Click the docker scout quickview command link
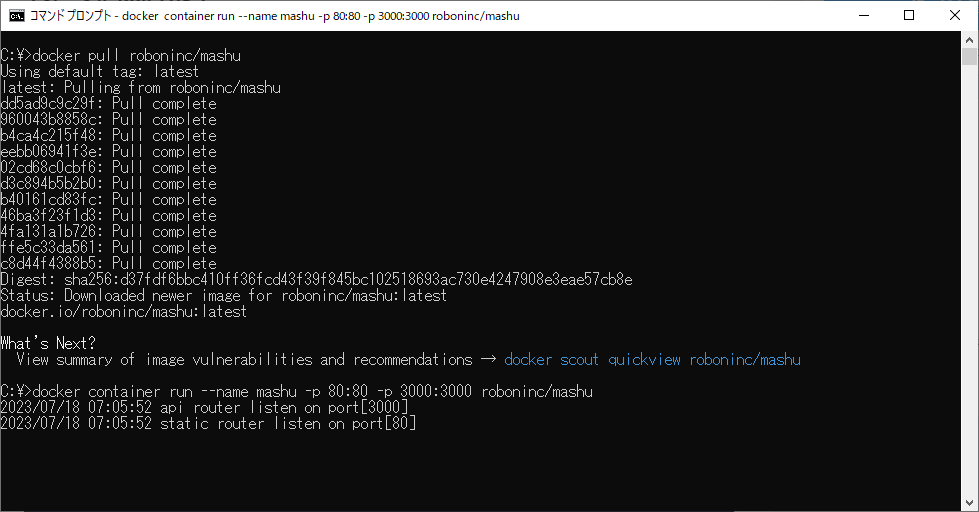 tap(652, 359)
